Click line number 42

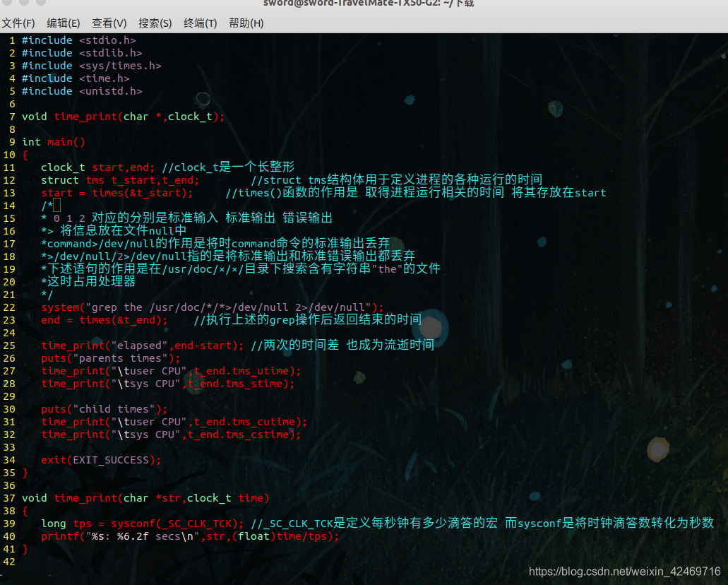click(9, 562)
